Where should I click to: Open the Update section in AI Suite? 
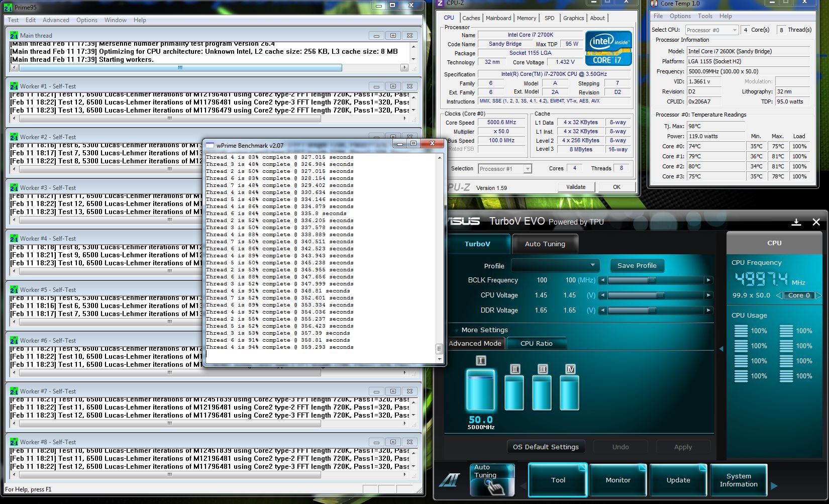[678, 480]
